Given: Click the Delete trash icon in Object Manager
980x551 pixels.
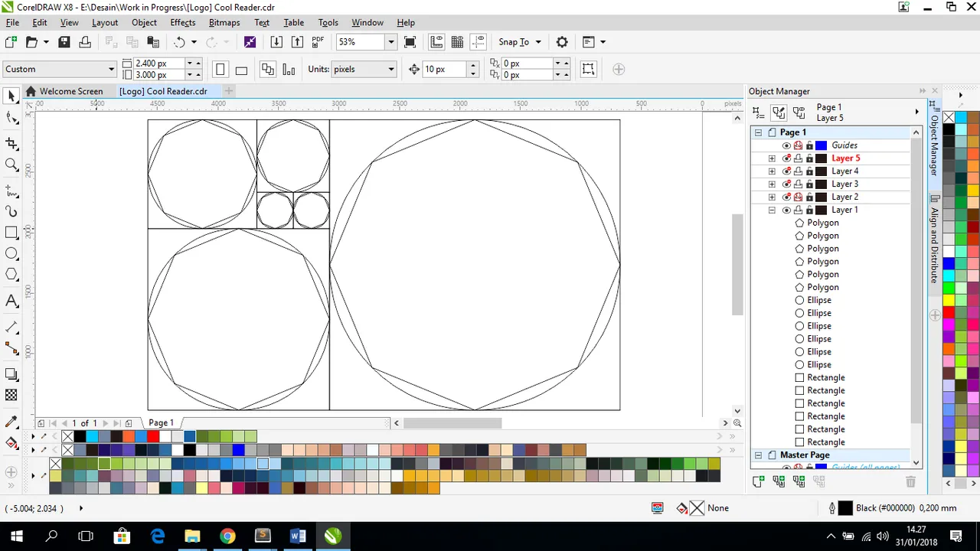Looking at the screenshot, I should coord(910,481).
